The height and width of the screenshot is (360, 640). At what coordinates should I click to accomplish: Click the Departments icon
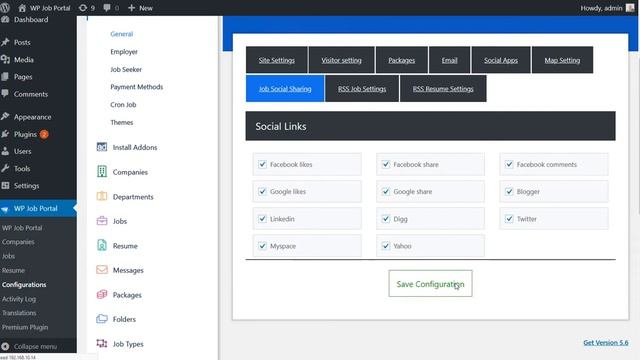[x=102, y=196]
